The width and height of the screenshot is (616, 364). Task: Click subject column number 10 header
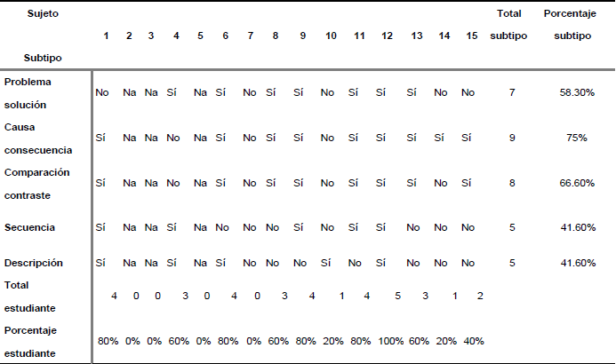point(331,36)
